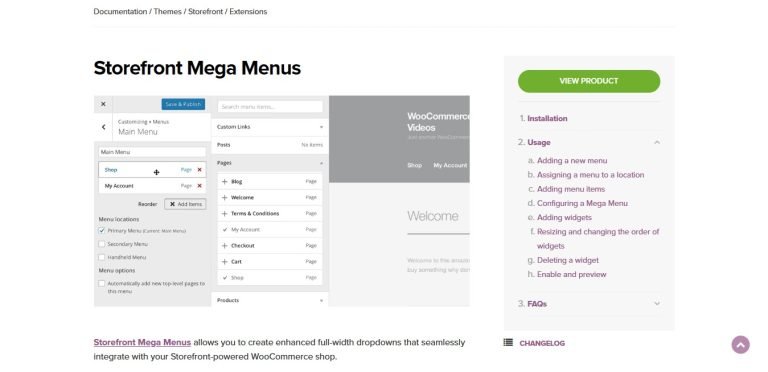Click the changelog list icon

click(x=508, y=343)
